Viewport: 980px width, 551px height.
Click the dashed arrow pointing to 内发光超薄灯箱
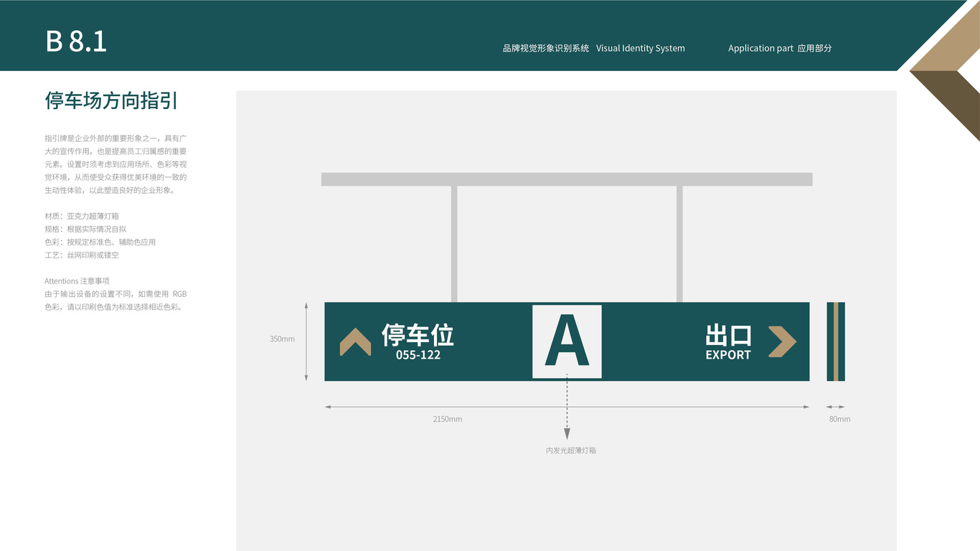[x=567, y=406]
